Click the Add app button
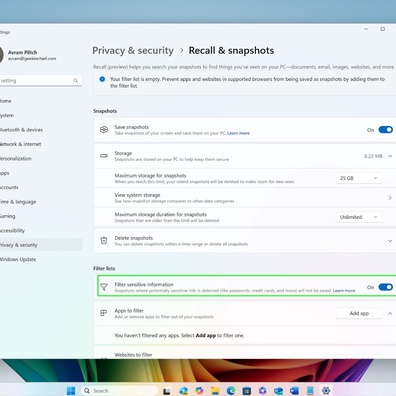Image resolution: width=396 pixels, height=396 pixels. (359, 313)
